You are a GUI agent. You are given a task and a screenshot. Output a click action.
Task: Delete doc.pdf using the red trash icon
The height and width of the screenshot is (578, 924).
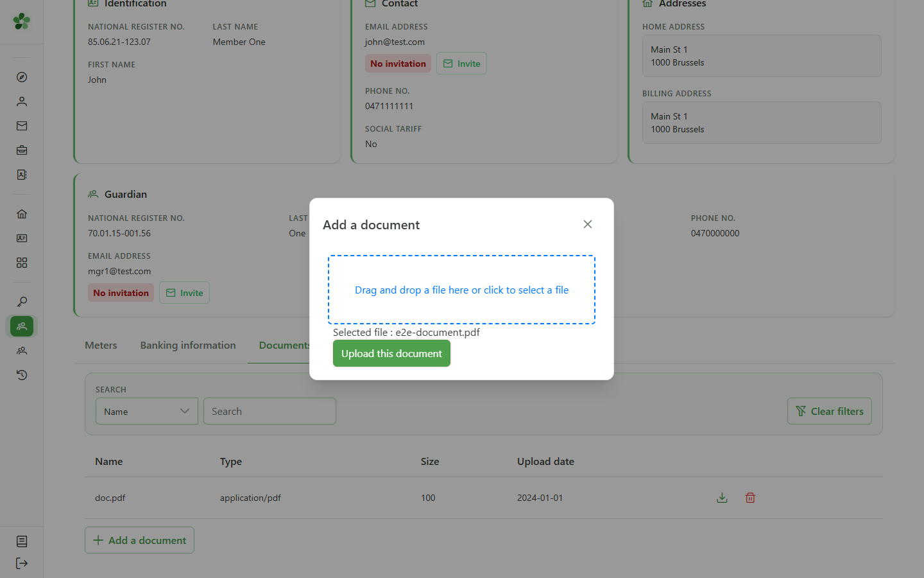coord(750,498)
